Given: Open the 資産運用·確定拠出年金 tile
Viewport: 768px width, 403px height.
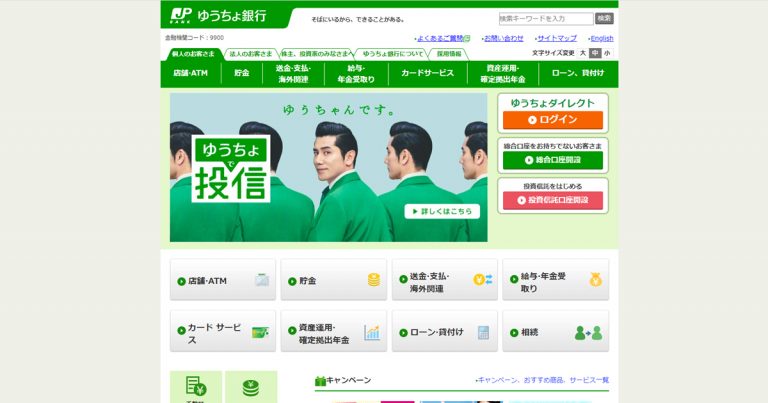Looking at the screenshot, I should (334, 331).
